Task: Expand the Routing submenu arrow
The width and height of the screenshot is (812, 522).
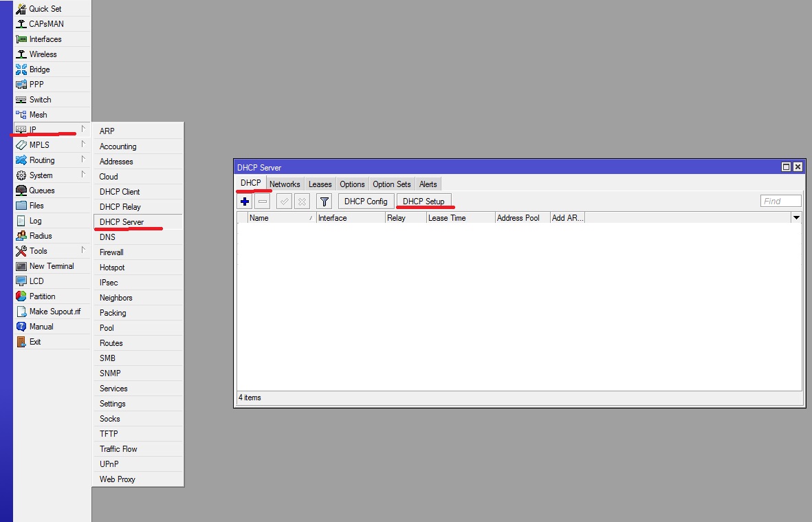Action: (83, 159)
